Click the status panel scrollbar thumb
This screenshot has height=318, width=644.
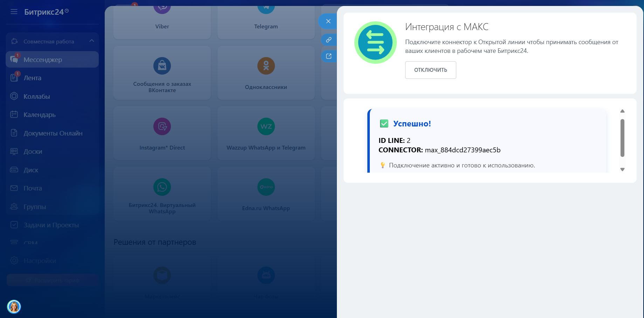622,138
